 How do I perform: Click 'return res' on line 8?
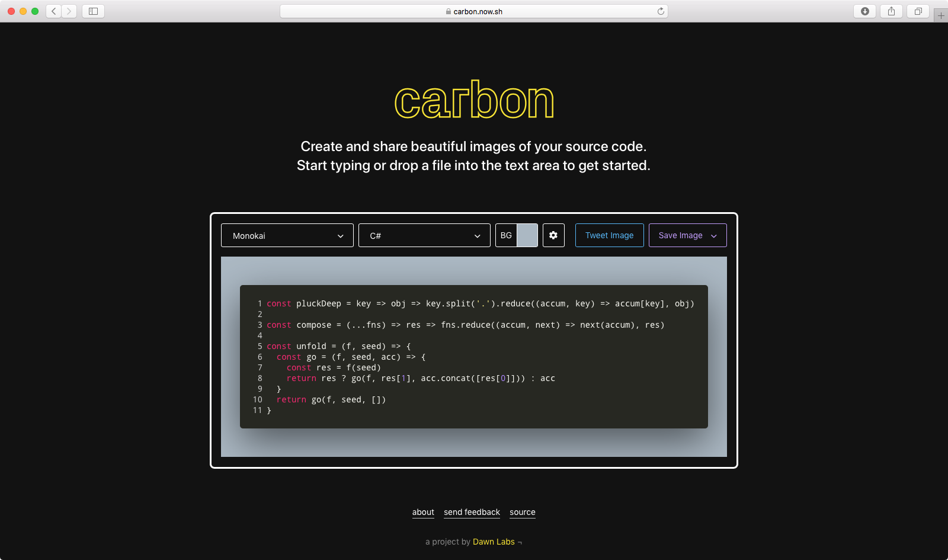click(x=311, y=378)
